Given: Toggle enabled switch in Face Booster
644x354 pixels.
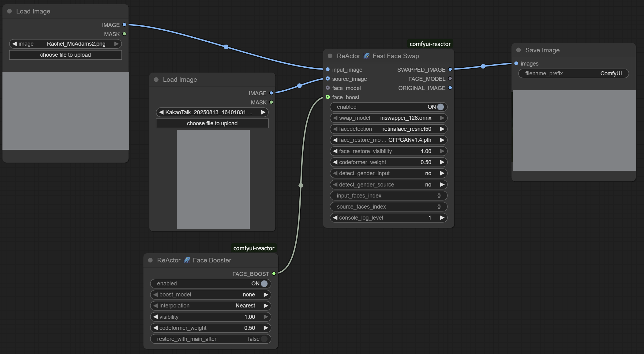Looking at the screenshot, I should pyautogui.click(x=264, y=284).
